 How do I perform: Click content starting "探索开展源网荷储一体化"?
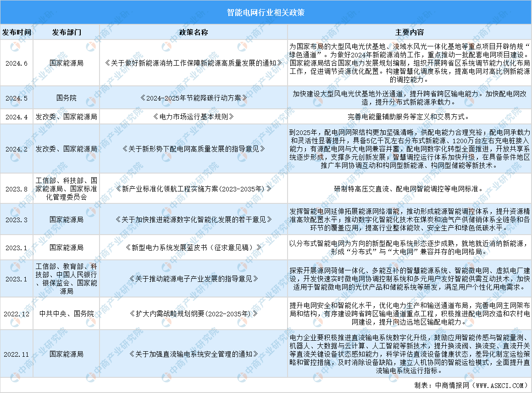point(410,279)
